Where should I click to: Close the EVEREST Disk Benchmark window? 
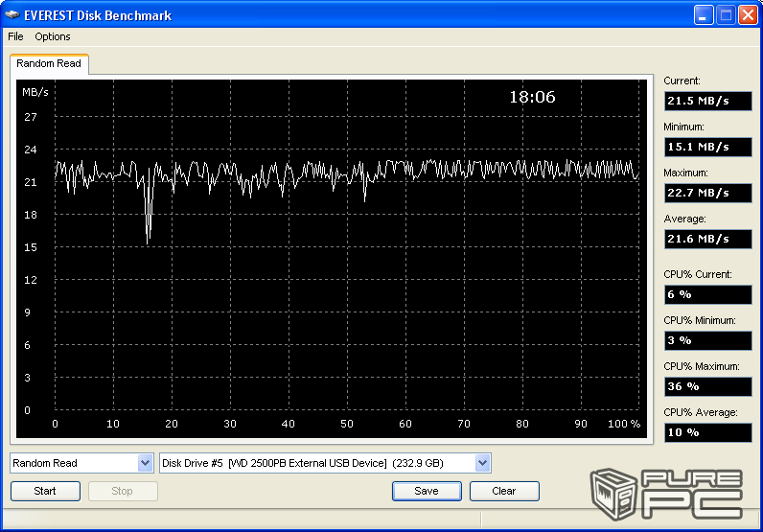point(748,15)
